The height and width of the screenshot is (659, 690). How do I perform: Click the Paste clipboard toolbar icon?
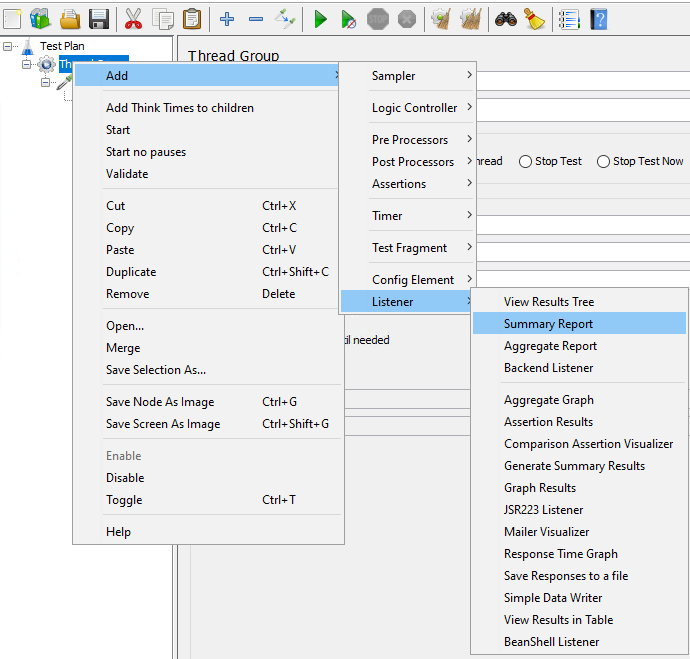[191, 18]
